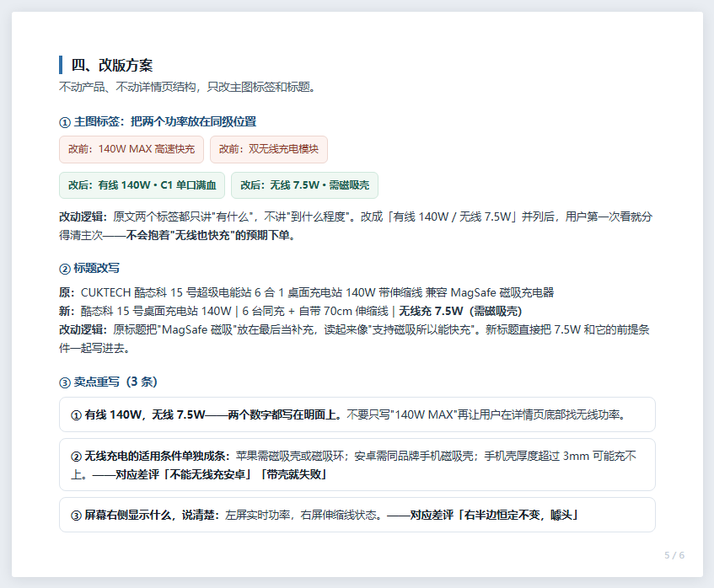Click the new title line starting 新：酷态科
The image size is (714, 588).
point(291,311)
